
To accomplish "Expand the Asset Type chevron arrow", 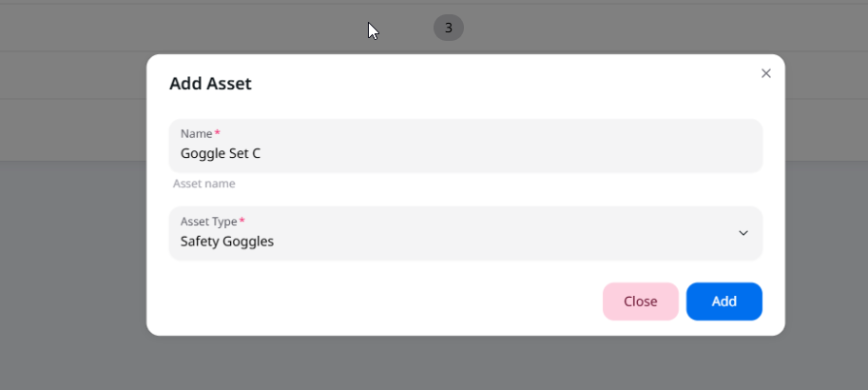I will (743, 233).
